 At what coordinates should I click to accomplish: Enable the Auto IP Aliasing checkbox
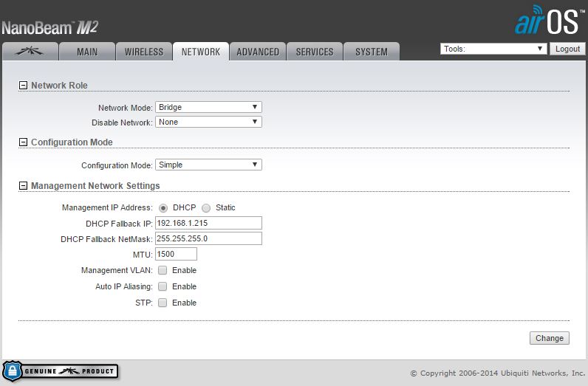(163, 286)
